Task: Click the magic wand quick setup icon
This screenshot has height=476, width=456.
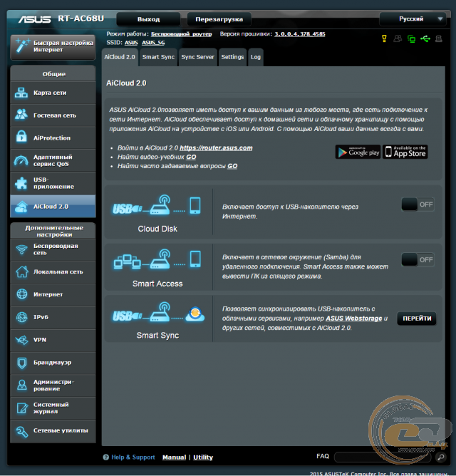Action: click(22, 46)
